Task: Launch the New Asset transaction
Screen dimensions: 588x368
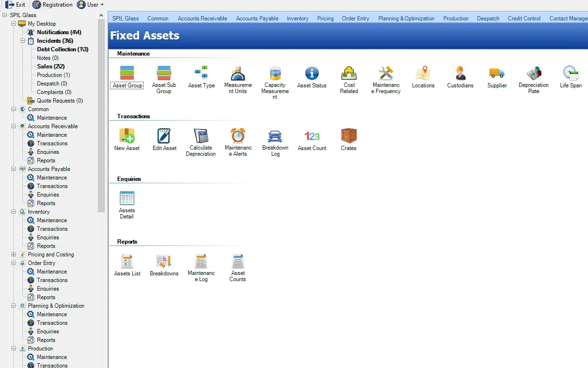Action: click(127, 136)
